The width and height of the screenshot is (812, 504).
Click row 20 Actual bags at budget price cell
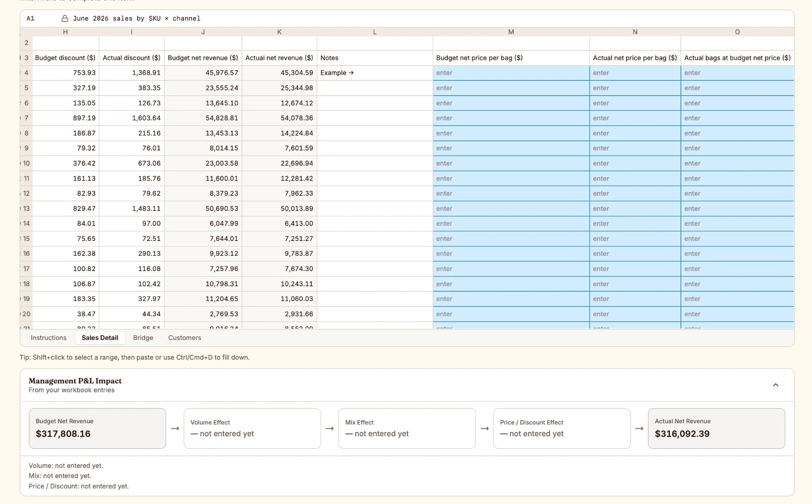pyautogui.click(x=737, y=314)
